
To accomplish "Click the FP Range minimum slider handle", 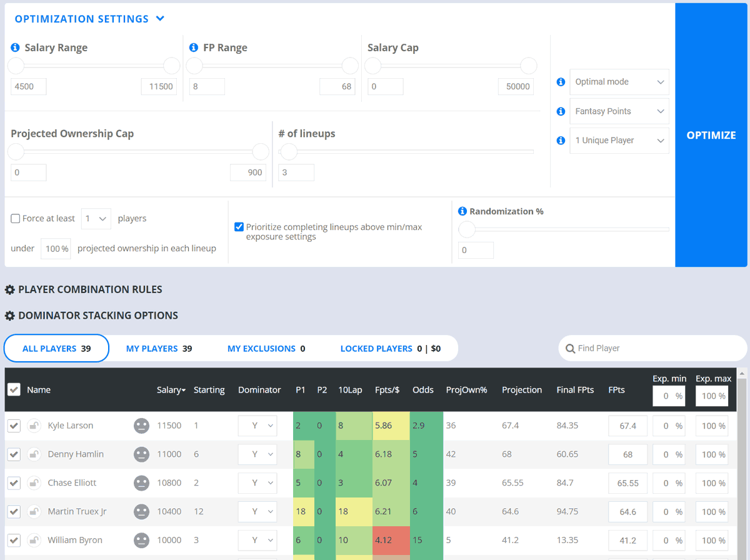I will pyautogui.click(x=194, y=66).
